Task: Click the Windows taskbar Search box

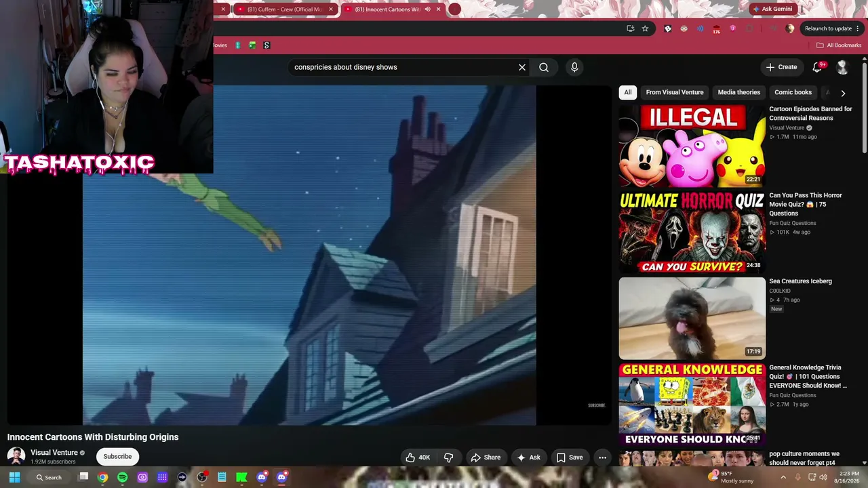Action: [x=50, y=477]
